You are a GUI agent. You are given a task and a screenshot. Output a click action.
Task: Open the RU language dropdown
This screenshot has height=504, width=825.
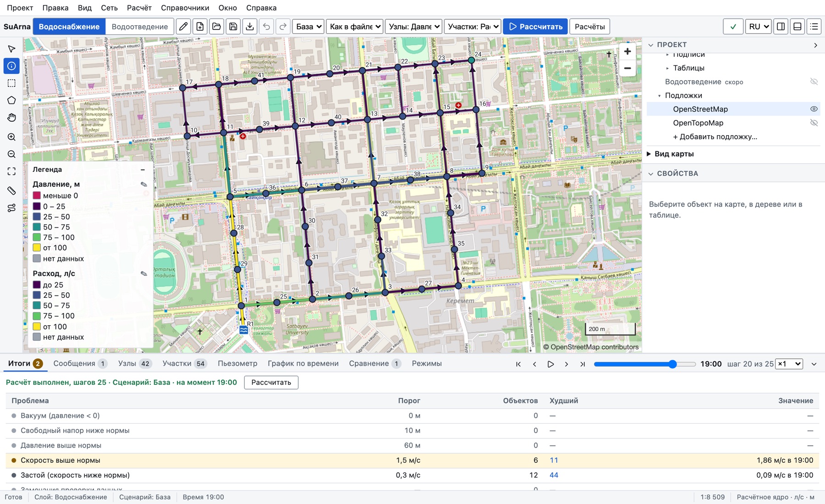point(758,27)
